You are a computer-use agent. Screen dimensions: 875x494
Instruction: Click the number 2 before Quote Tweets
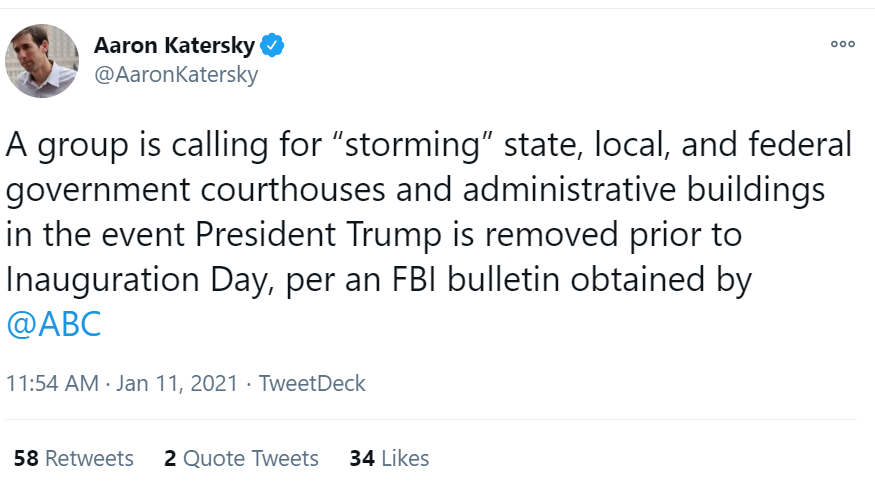point(170,459)
